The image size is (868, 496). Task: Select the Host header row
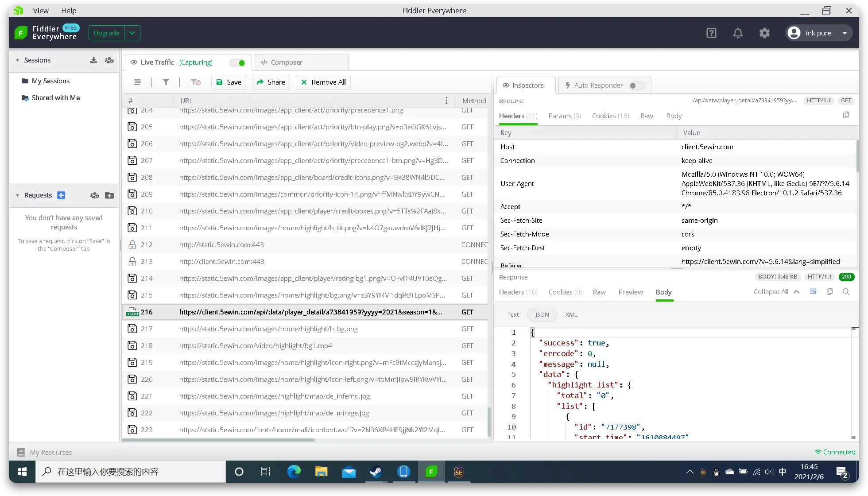[675, 147]
